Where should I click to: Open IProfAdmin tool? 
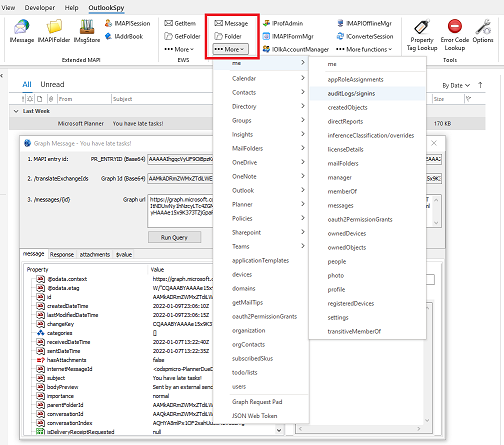click(283, 23)
